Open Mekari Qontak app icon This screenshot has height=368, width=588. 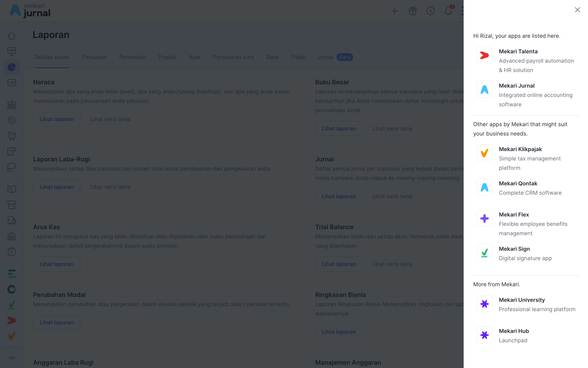click(484, 187)
